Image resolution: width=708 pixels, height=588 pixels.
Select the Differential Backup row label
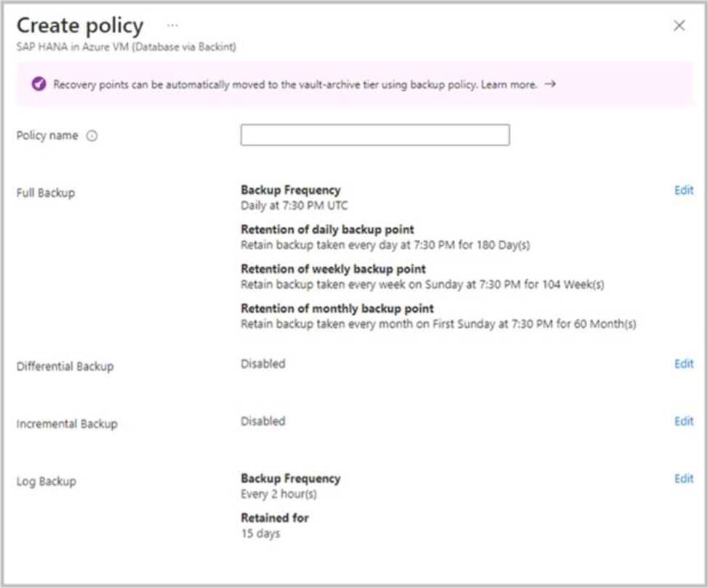tap(65, 366)
